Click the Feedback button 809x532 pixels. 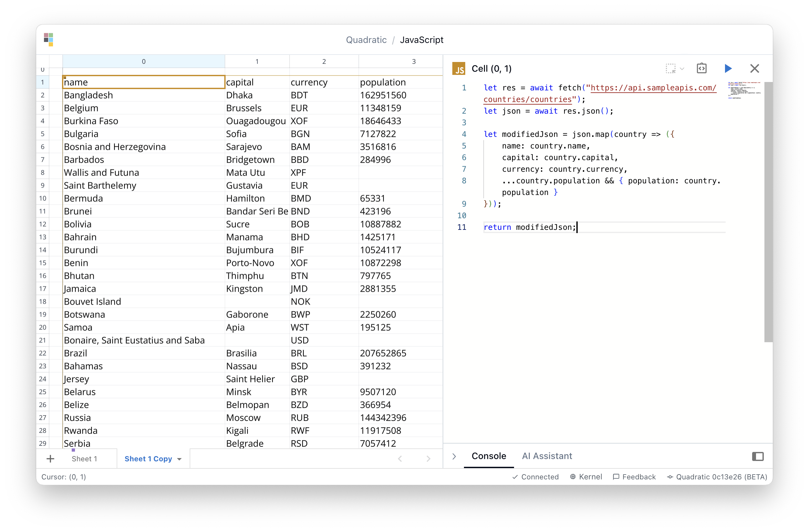[x=634, y=476]
